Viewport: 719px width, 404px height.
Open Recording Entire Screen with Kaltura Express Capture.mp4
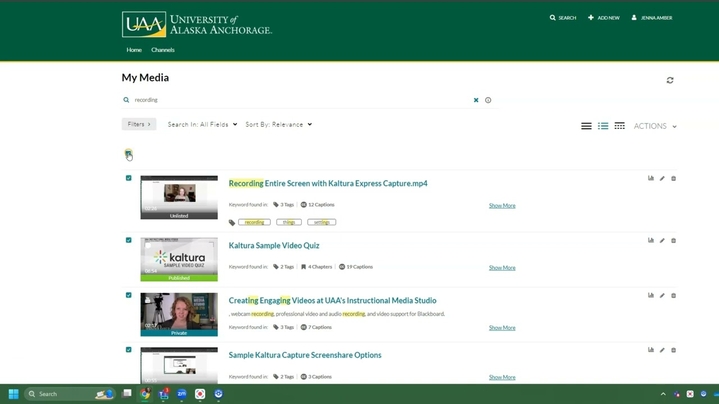point(328,183)
